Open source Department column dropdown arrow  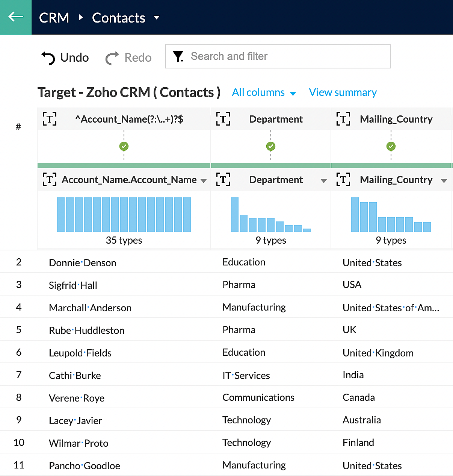click(323, 181)
